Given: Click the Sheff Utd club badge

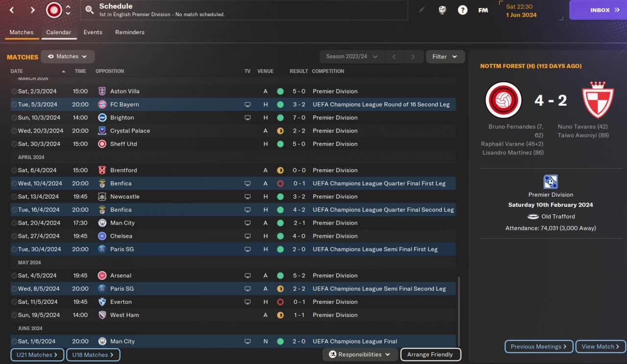Looking at the screenshot, I should pyautogui.click(x=102, y=144).
